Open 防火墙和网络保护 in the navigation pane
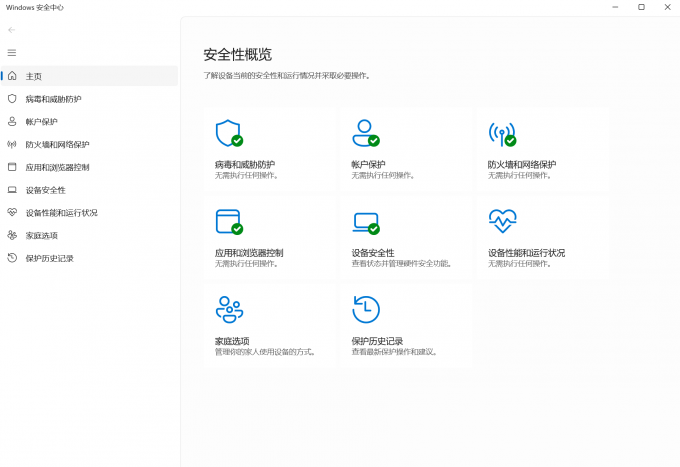The width and height of the screenshot is (680, 467). pyautogui.click(x=89, y=144)
